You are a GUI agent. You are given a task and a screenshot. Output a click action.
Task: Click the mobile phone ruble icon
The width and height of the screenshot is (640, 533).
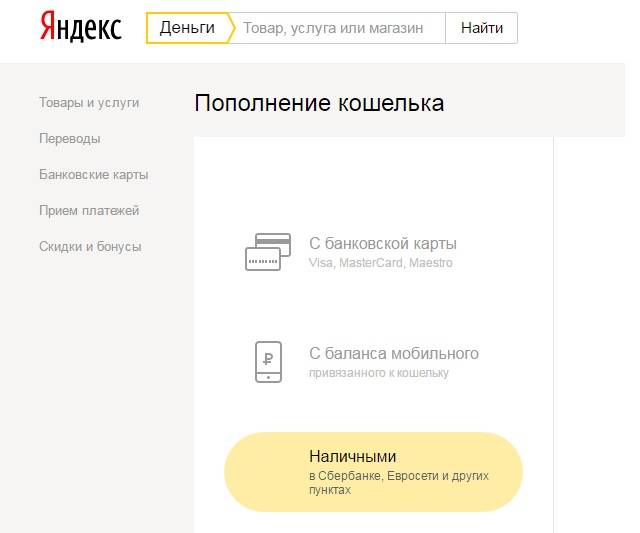268,362
